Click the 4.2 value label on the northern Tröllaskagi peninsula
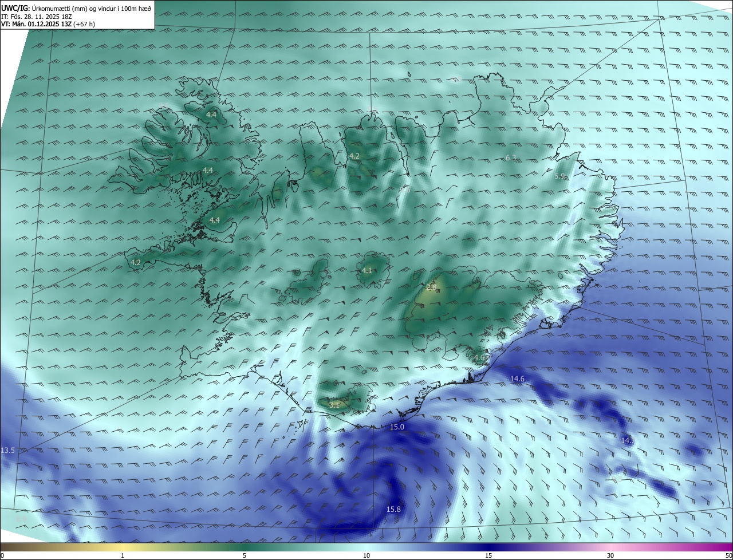Image resolution: width=733 pixels, height=560 pixels. point(354,156)
